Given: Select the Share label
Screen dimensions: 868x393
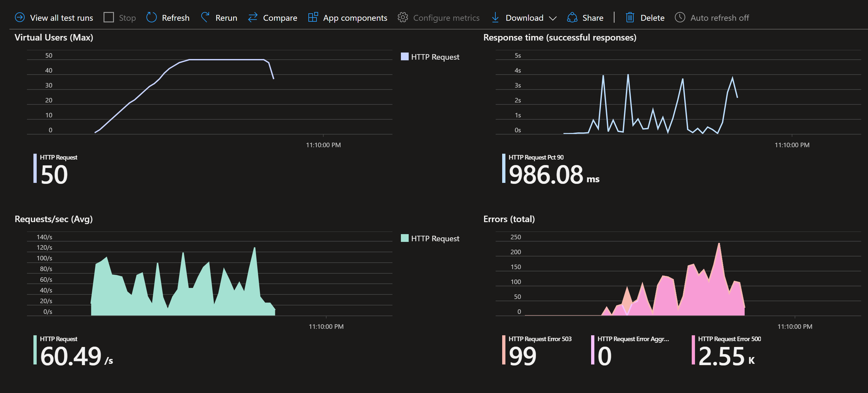Looking at the screenshot, I should [x=593, y=18].
